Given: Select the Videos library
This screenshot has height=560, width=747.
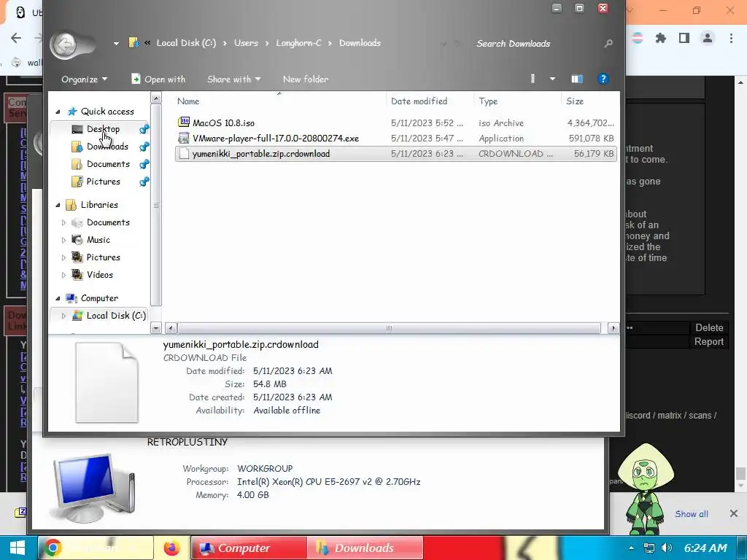Looking at the screenshot, I should 99,275.
